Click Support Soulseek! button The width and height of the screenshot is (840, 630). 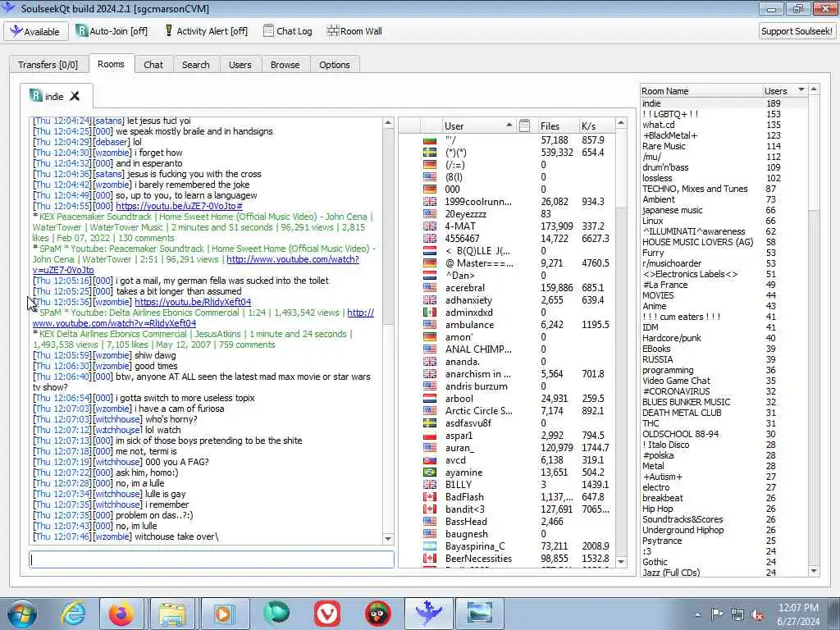[x=797, y=31]
